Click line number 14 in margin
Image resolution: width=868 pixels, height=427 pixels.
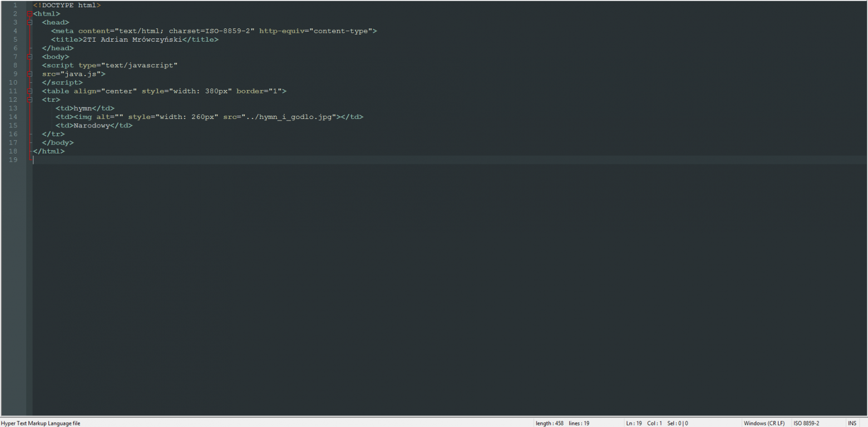click(x=13, y=117)
